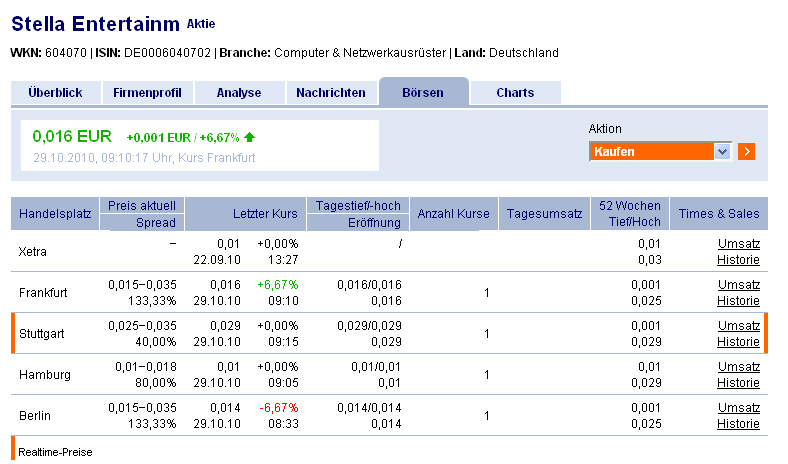This screenshot has width=788, height=464.
Task: Select the Analyse tab
Action: [x=238, y=93]
